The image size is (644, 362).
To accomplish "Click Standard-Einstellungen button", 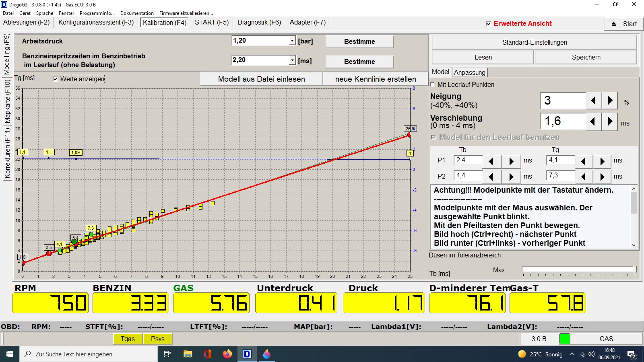I will click(535, 42).
